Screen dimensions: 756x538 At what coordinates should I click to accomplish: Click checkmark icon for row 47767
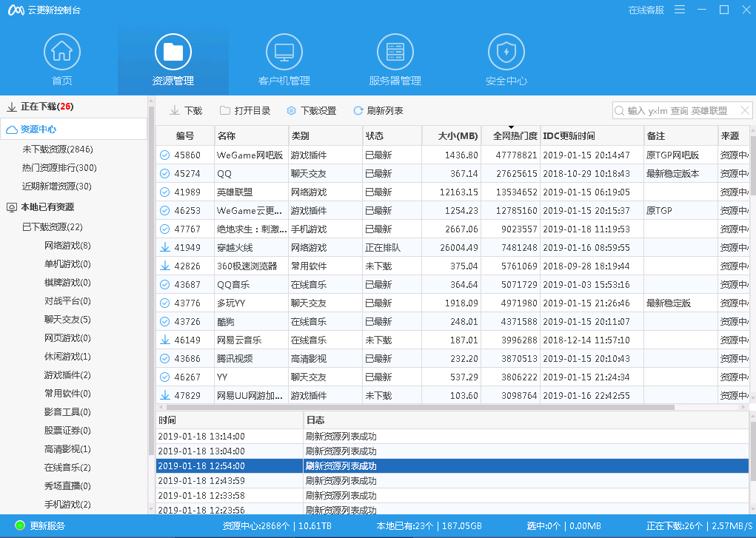point(165,229)
